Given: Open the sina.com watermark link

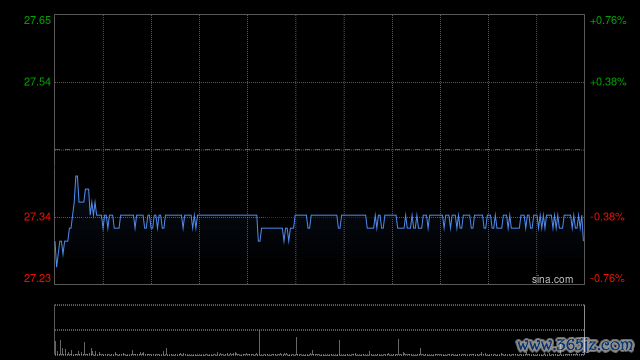Looking at the screenshot, I should click(x=552, y=280).
